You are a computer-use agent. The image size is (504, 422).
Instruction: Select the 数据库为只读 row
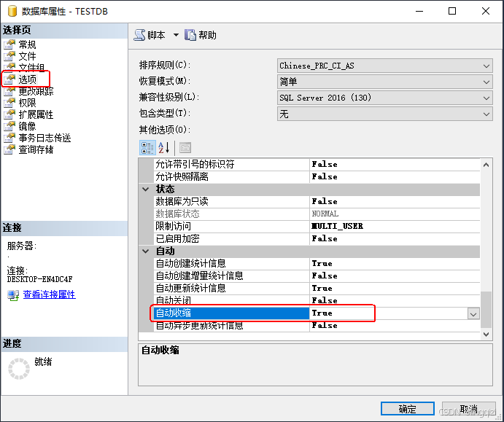point(317,201)
